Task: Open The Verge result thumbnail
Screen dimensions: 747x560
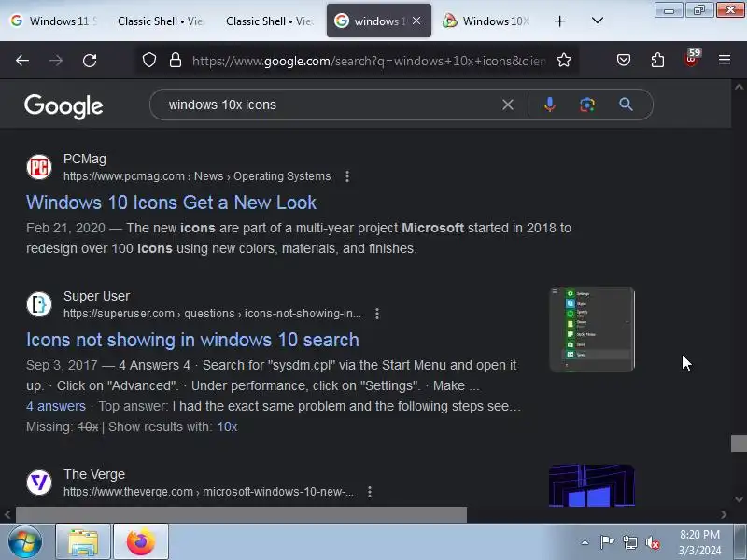Action: tap(592, 485)
